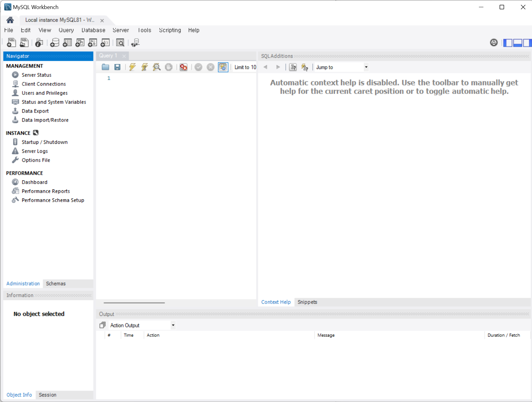Open inspector for selected object

pos(39,43)
